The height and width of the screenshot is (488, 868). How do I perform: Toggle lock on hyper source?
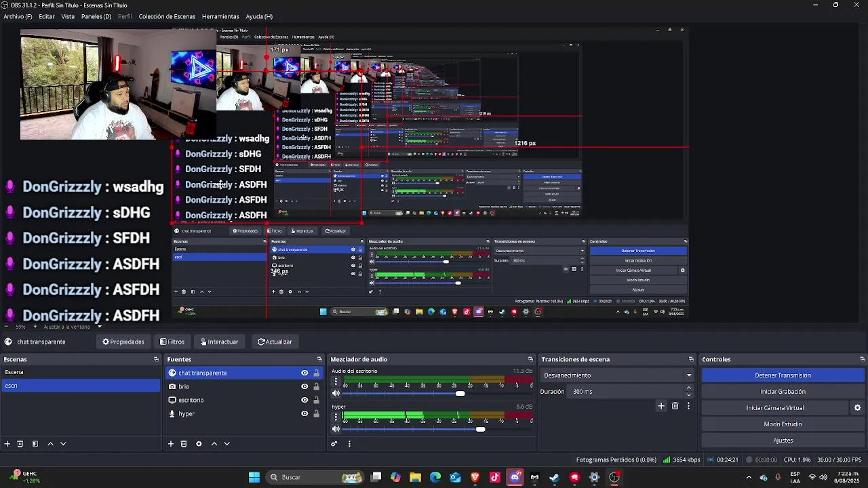pos(316,413)
